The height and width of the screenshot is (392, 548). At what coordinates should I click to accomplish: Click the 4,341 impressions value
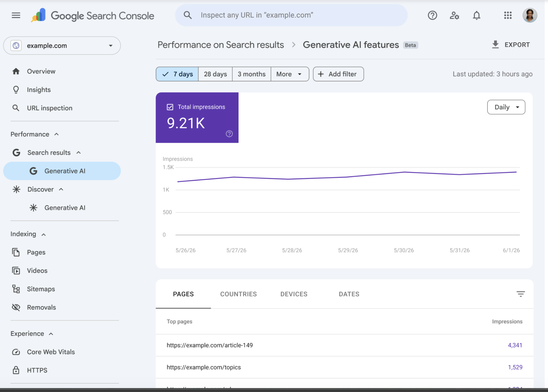515,345
